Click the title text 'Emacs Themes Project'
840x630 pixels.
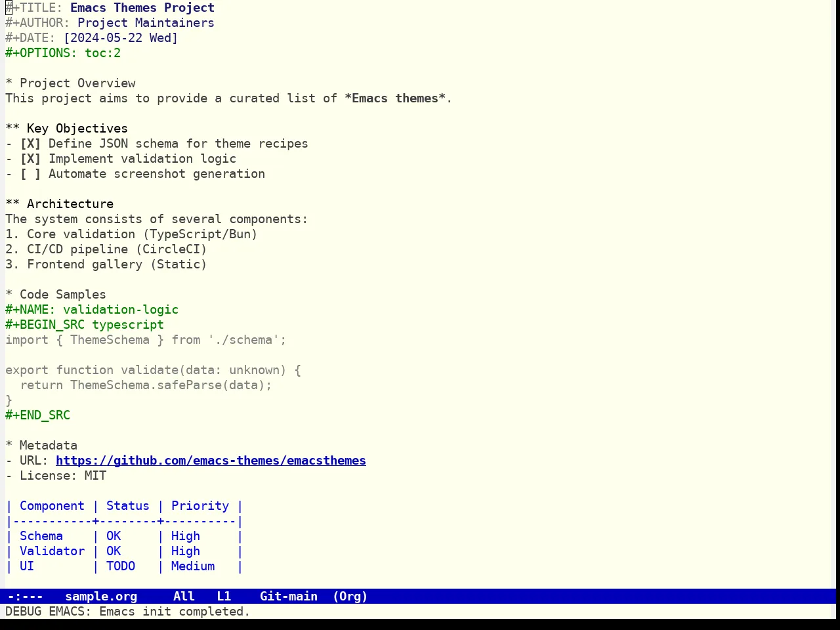142,8
